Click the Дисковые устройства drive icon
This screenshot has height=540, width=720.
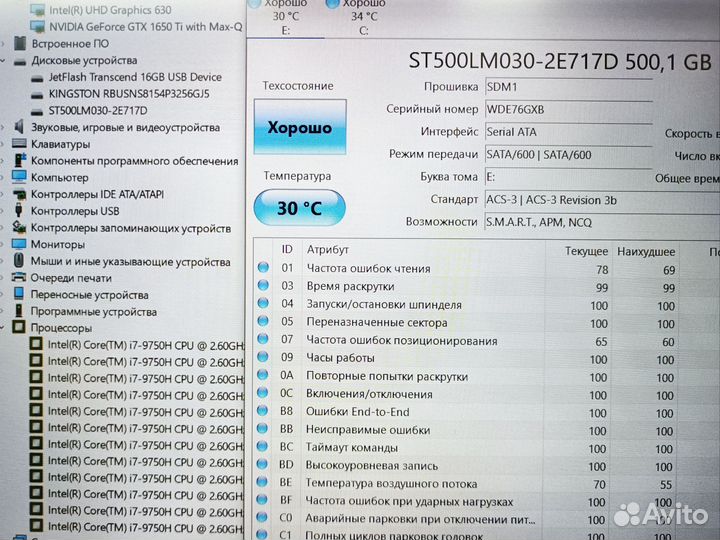(20, 61)
